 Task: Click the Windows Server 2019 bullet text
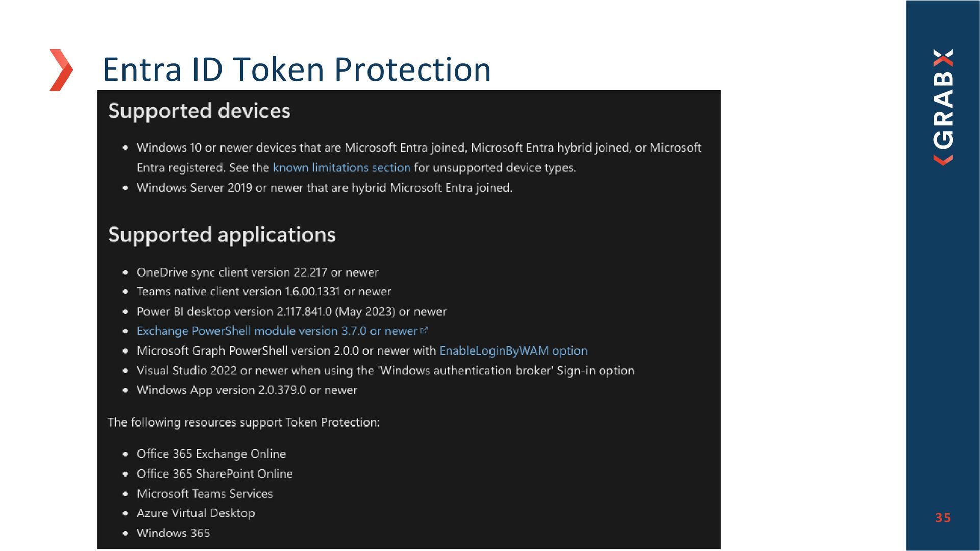[325, 188]
